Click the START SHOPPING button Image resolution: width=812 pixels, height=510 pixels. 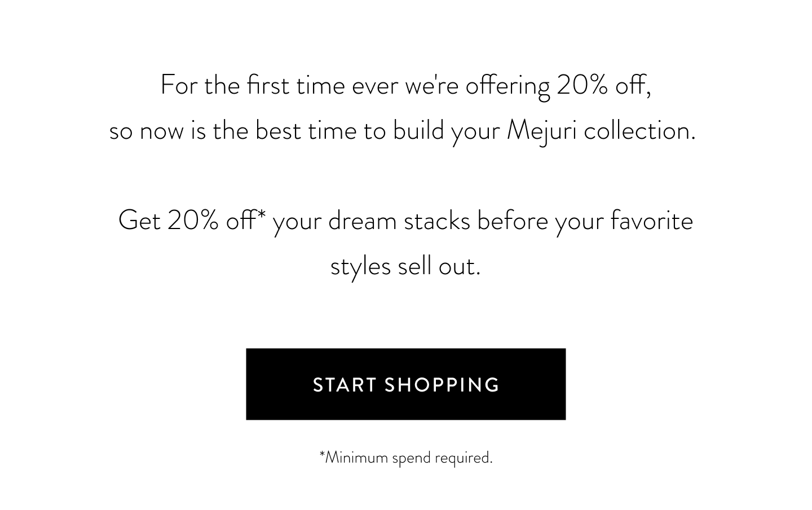[x=405, y=384]
